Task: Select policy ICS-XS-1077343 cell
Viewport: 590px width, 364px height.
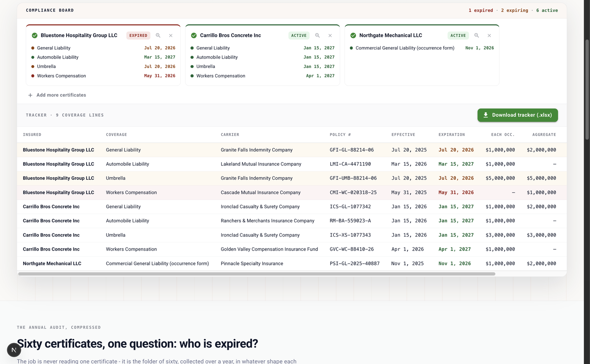Action: pos(350,235)
